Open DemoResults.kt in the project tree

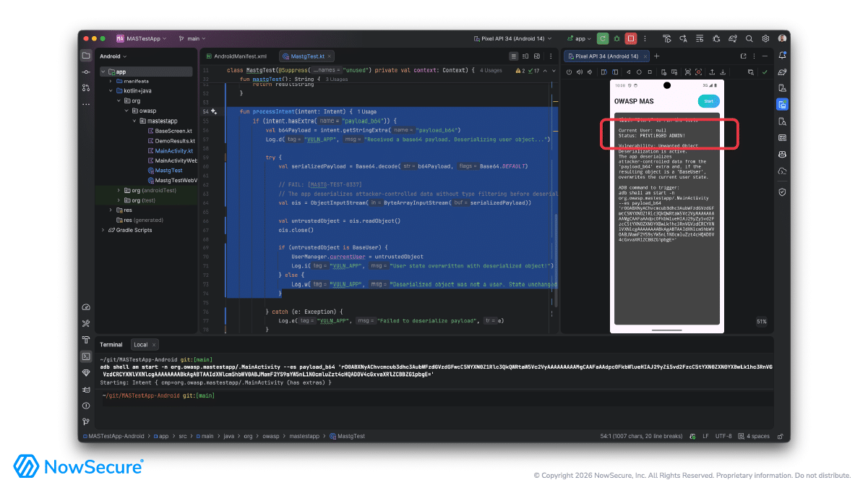pyautogui.click(x=171, y=141)
